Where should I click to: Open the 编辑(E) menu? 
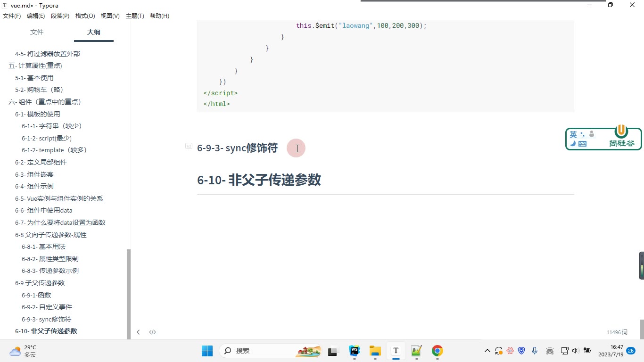pyautogui.click(x=36, y=16)
